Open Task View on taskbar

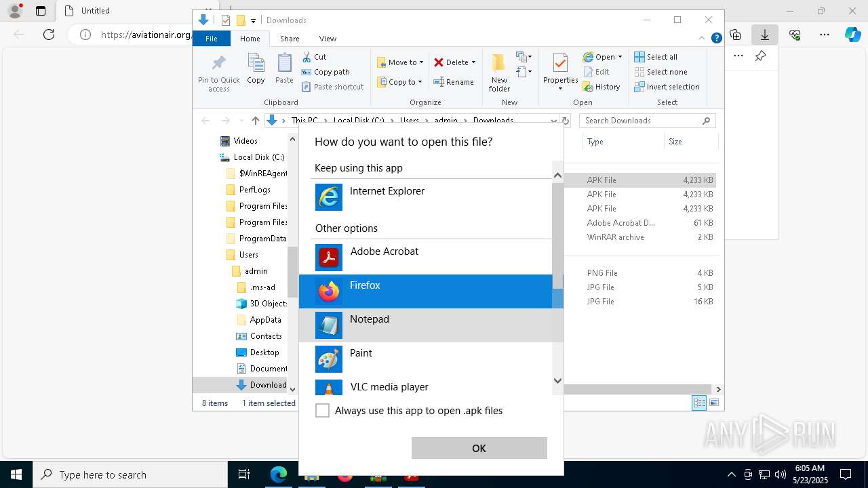(244, 474)
